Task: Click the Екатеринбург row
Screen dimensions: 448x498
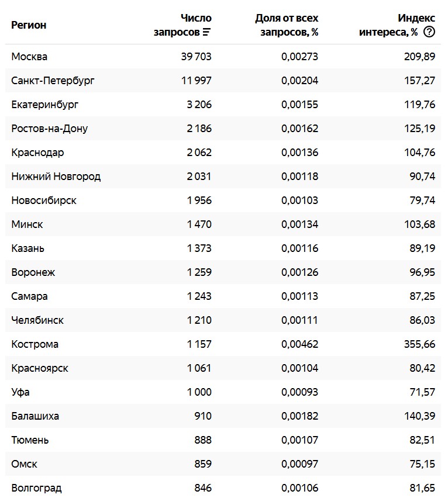Action: [x=223, y=105]
